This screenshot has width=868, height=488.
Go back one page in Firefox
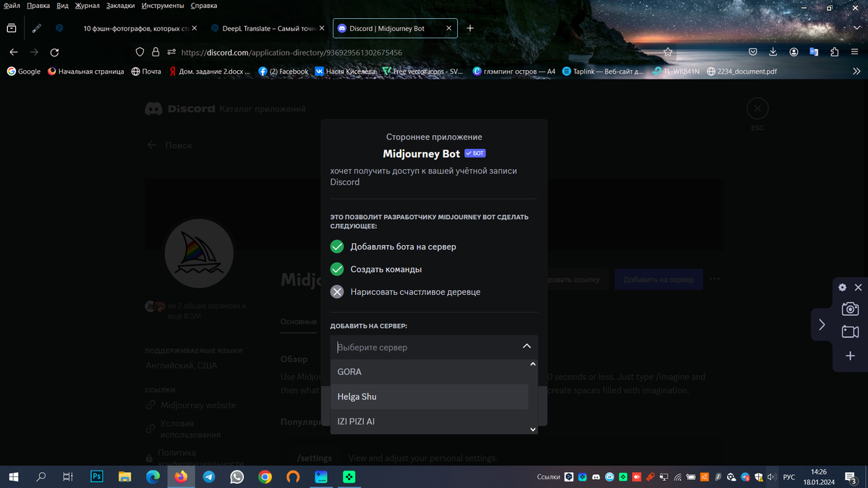(x=14, y=52)
